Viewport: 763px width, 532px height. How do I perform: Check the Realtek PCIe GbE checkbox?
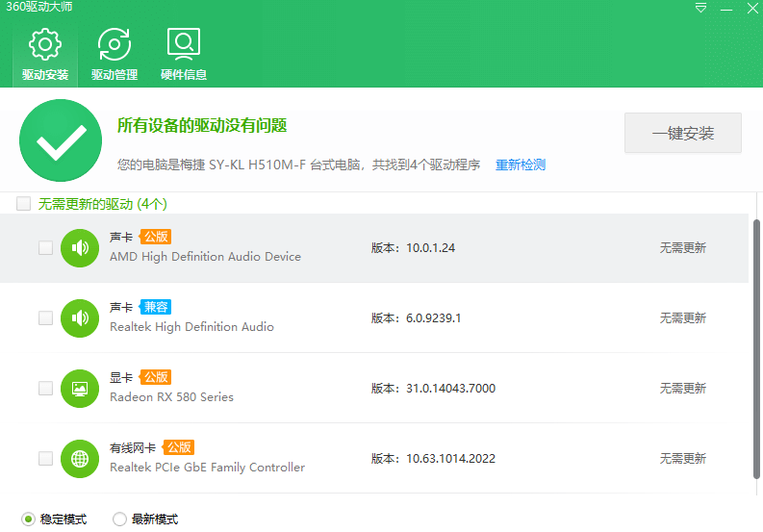[46, 458]
